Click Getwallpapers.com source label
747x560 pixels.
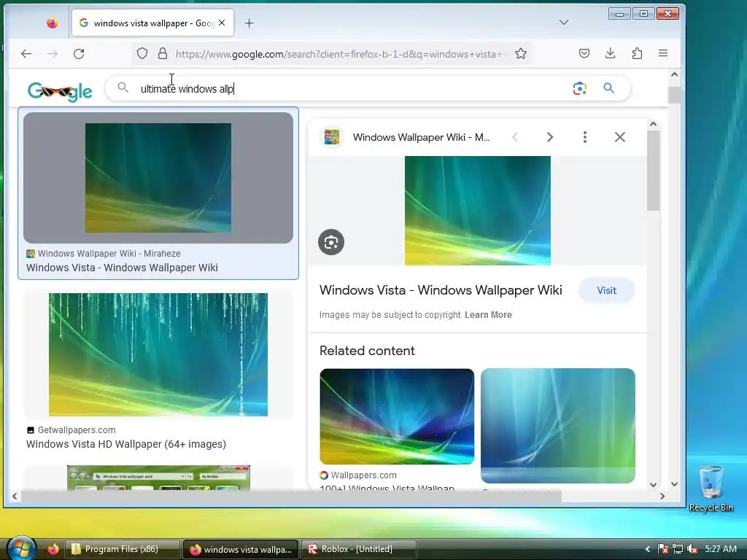click(77, 430)
